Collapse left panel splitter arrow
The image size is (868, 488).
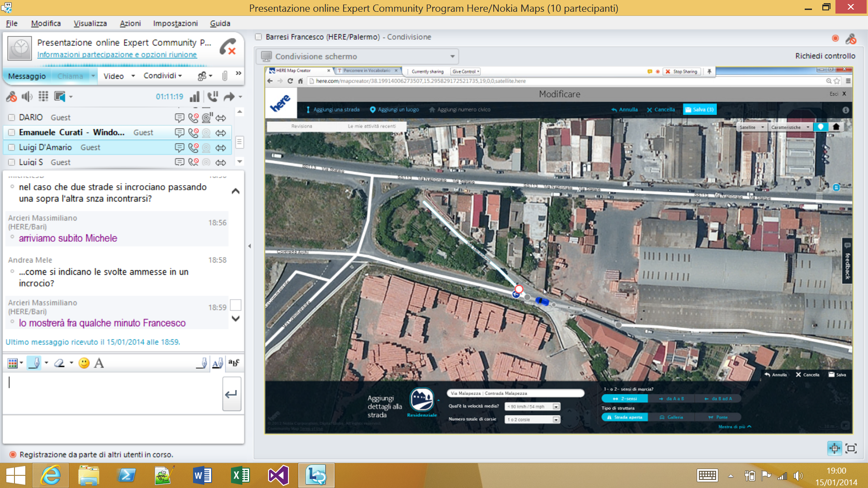point(250,246)
